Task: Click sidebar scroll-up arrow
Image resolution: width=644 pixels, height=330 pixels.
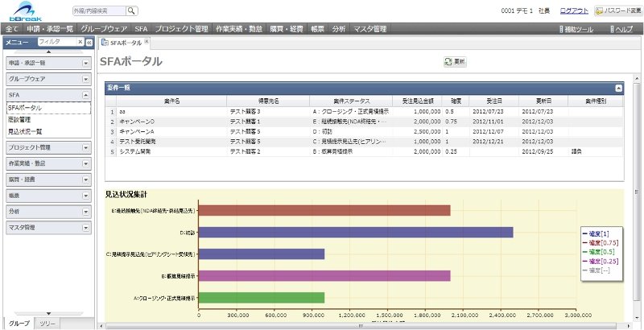Action: (48, 52)
